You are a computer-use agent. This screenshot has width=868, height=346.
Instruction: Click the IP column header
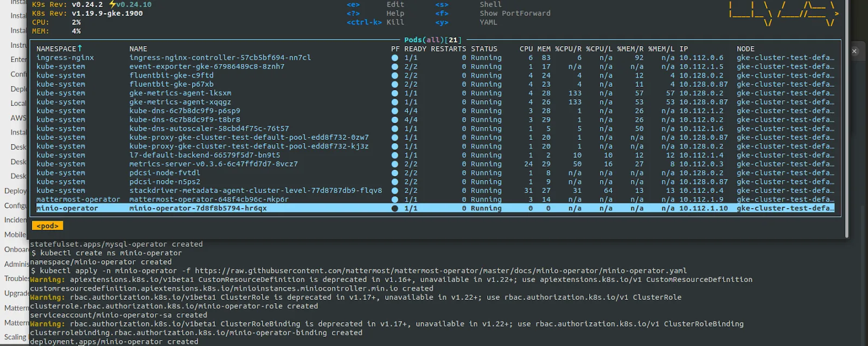click(x=684, y=49)
